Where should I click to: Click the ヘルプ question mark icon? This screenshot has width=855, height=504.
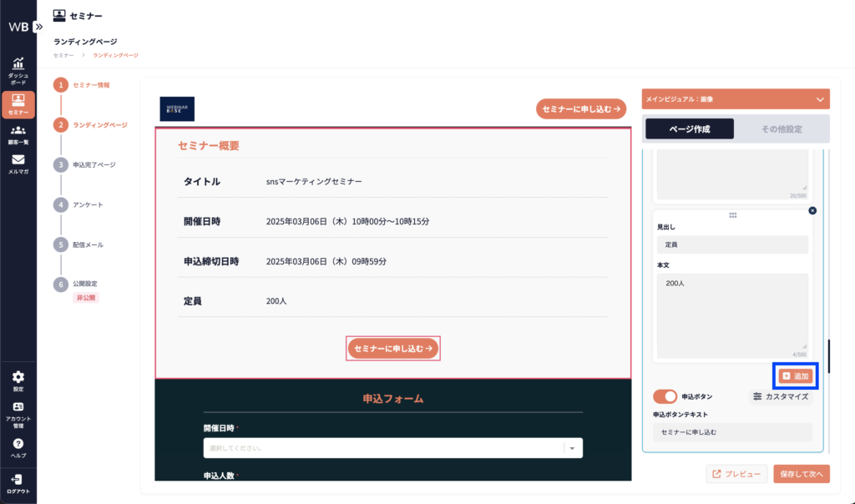[18, 444]
